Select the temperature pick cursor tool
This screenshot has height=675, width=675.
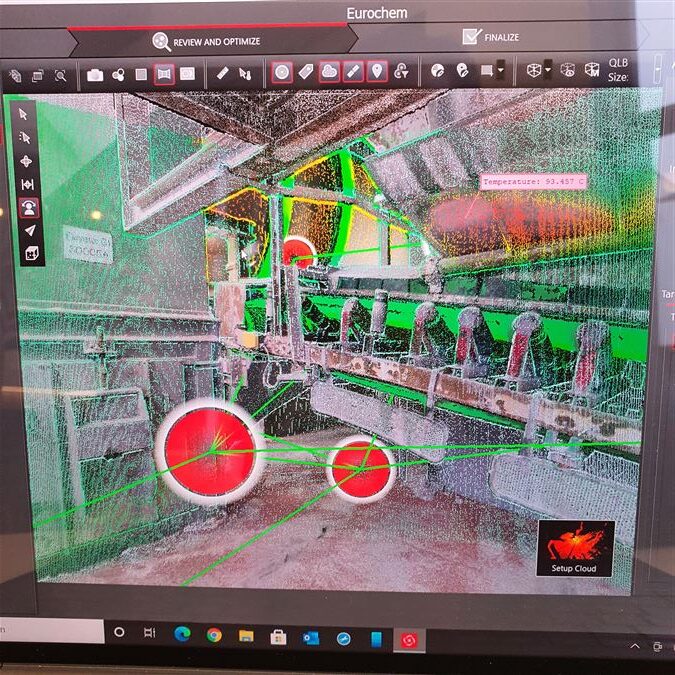click(x=245, y=74)
